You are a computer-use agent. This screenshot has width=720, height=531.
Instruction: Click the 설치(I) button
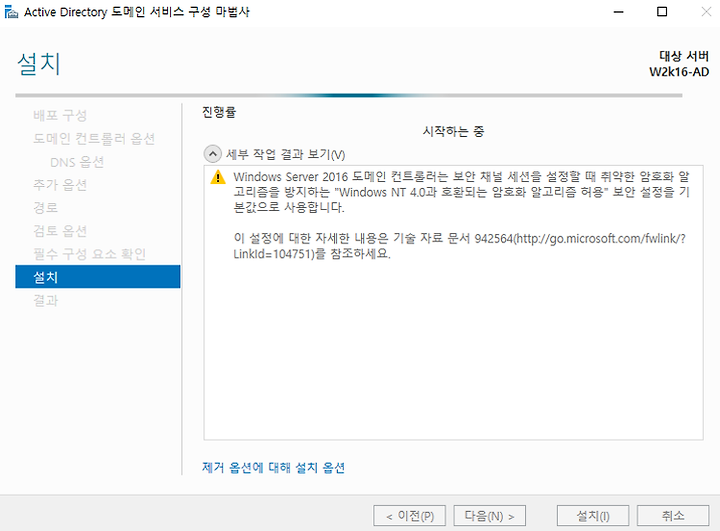pyautogui.click(x=593, y=516)
